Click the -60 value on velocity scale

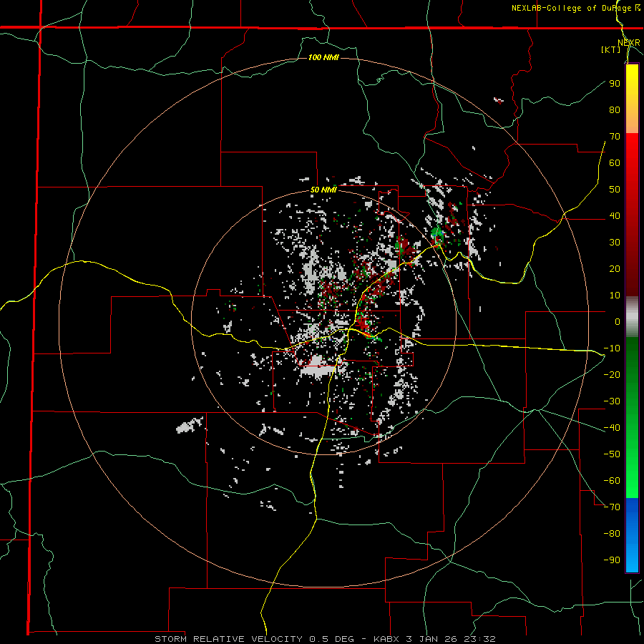612,481
